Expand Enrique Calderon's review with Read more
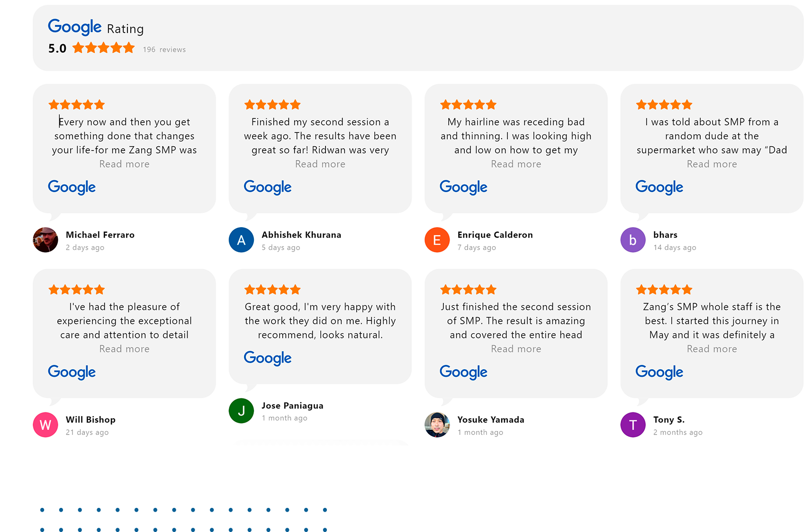 click(x=516, y=164)
